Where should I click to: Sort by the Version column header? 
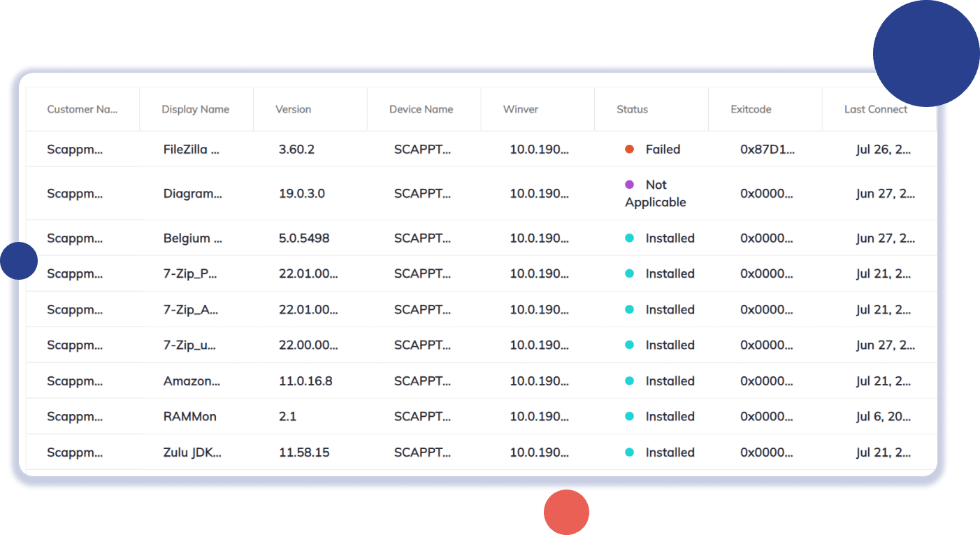pos(292,109)
